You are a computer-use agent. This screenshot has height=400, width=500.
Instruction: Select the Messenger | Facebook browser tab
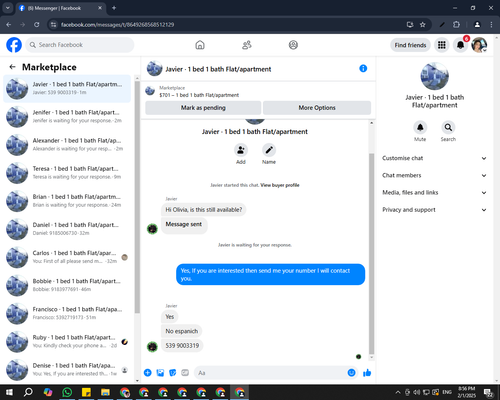pyautogui.click(x=61, y=8)
